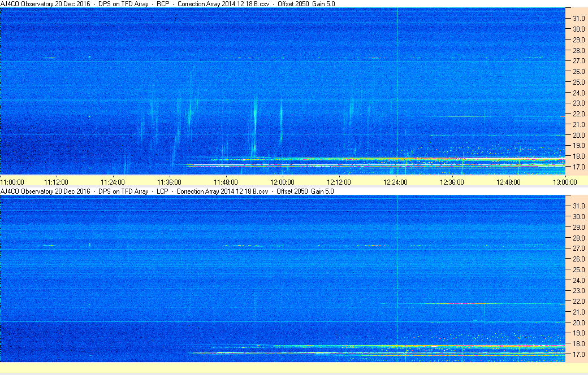Viewport: 588px width, 375px height.
Task: Click 25.0 frequency label on LCP plot
Action: [x=578, y=269]
